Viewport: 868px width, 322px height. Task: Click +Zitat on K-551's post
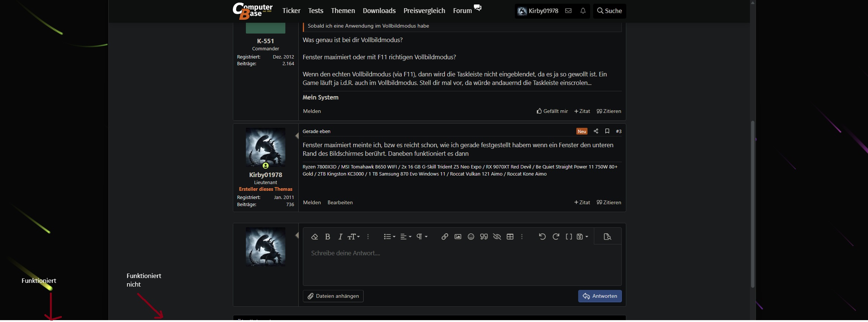[582, 111]
